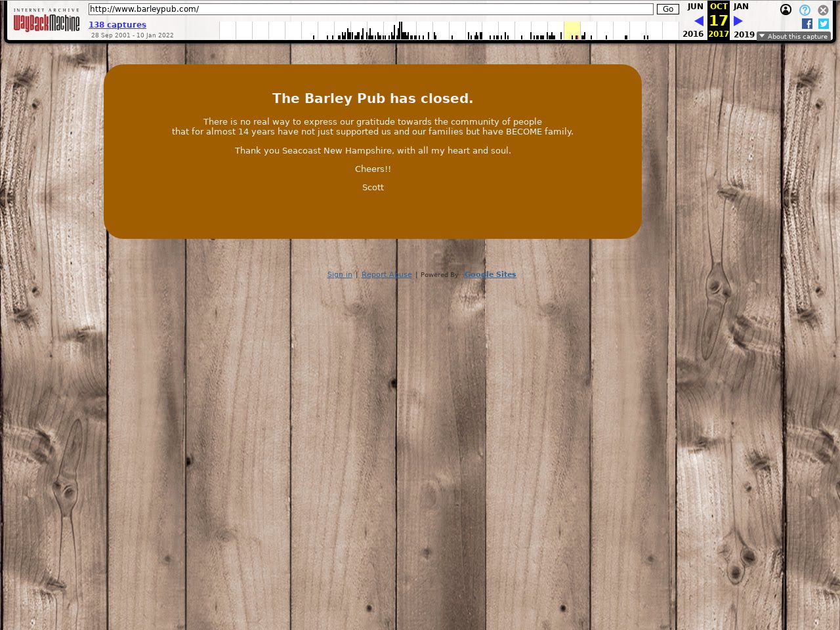Close the Wayback toolbar
Viewport: 840px width, 630px height.
pyautogui.click(x=823, y=10)
